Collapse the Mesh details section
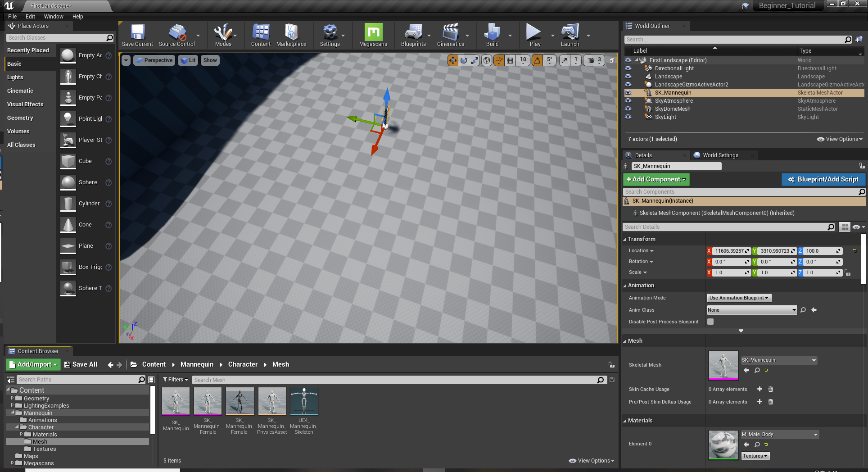The height and width of the screenshot is (472, 868). coord(625,341)
